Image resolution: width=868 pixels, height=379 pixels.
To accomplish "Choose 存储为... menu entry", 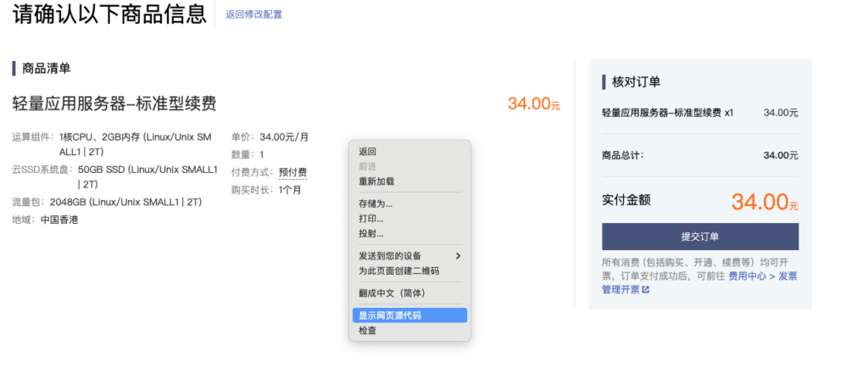I will click(x=376, y=203).
